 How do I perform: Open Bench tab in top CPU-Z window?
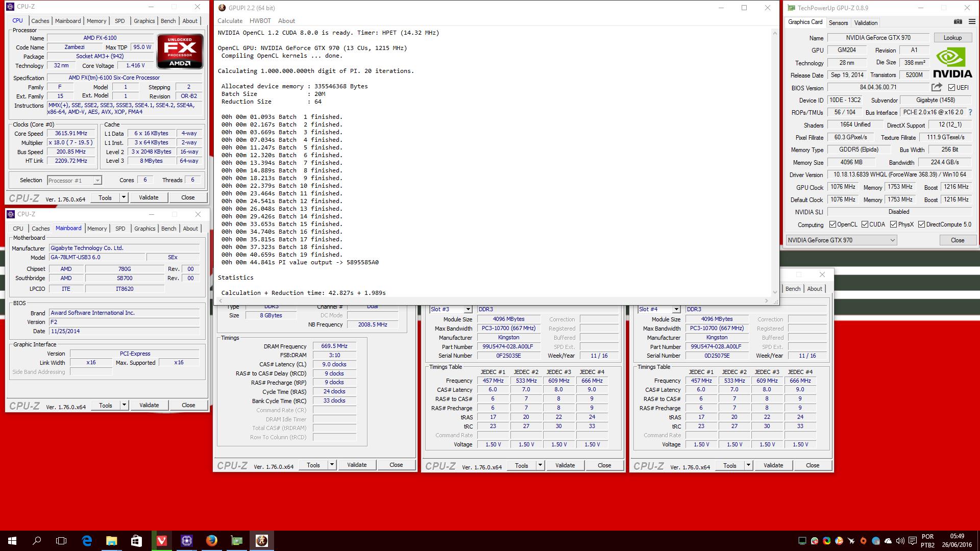(x=168, y=21)
